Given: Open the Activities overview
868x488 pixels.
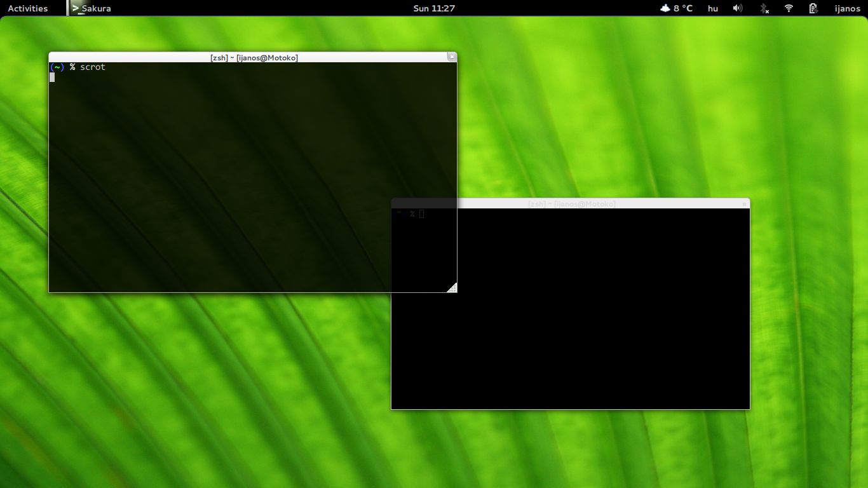Looking at the screenshot, I should coord(27,8).
